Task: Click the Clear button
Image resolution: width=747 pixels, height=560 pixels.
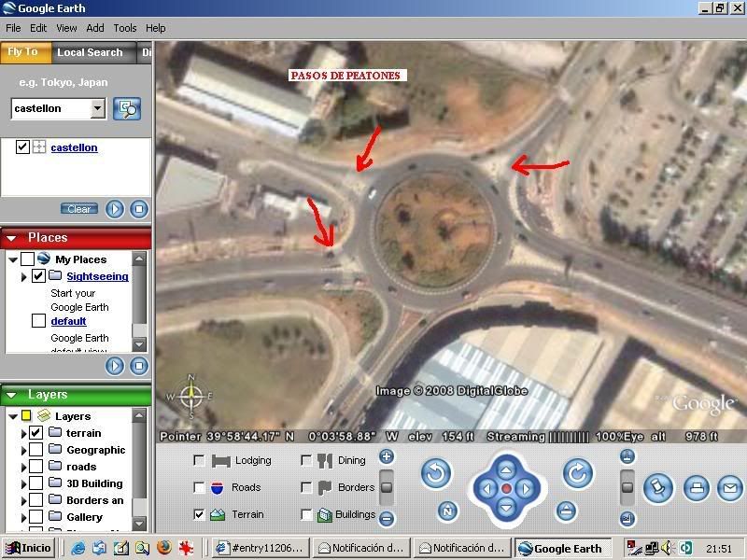Action: (x=79, y=208)
